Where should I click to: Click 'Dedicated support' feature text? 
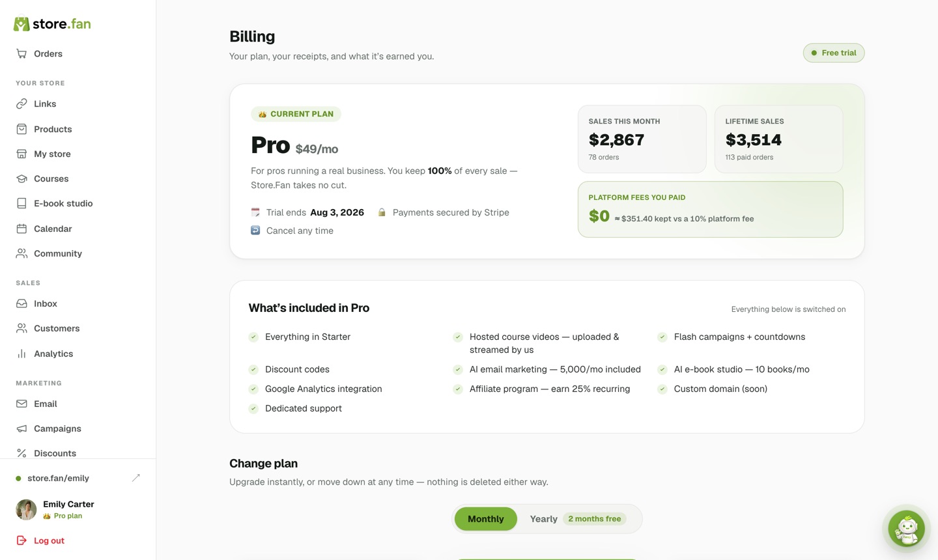[x=304, y=409]
